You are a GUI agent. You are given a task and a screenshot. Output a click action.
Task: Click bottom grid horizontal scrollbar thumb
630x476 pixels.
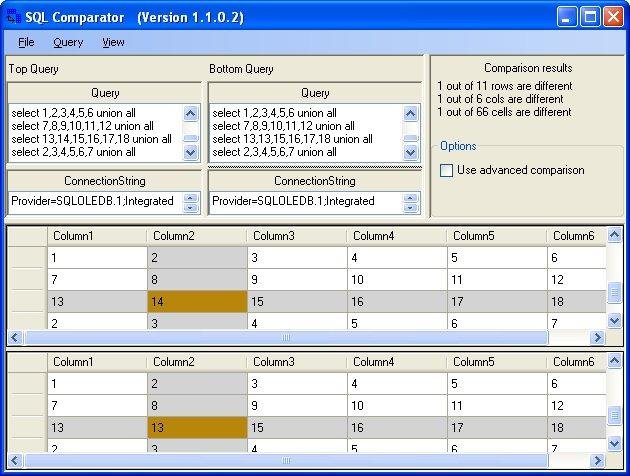click(286, 460)
